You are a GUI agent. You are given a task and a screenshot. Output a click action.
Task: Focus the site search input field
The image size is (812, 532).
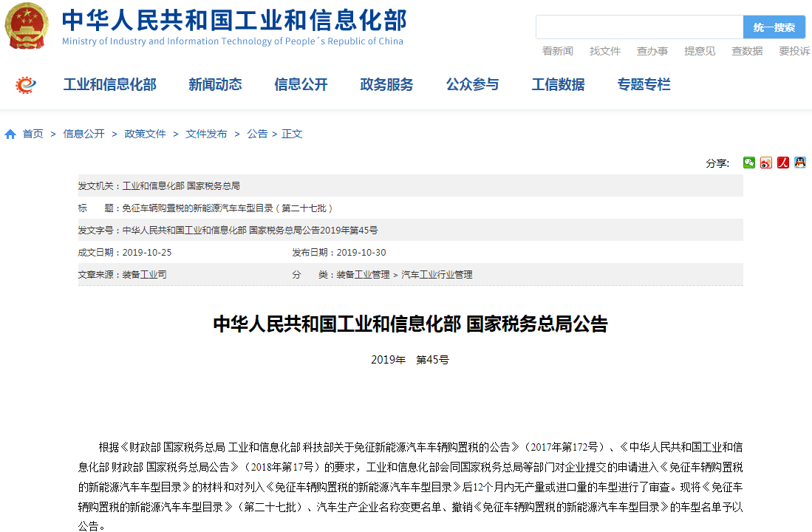(640, 27)
